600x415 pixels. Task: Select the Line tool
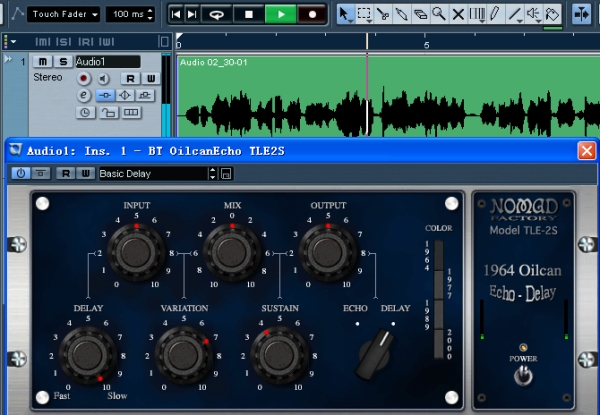(514, 14)
